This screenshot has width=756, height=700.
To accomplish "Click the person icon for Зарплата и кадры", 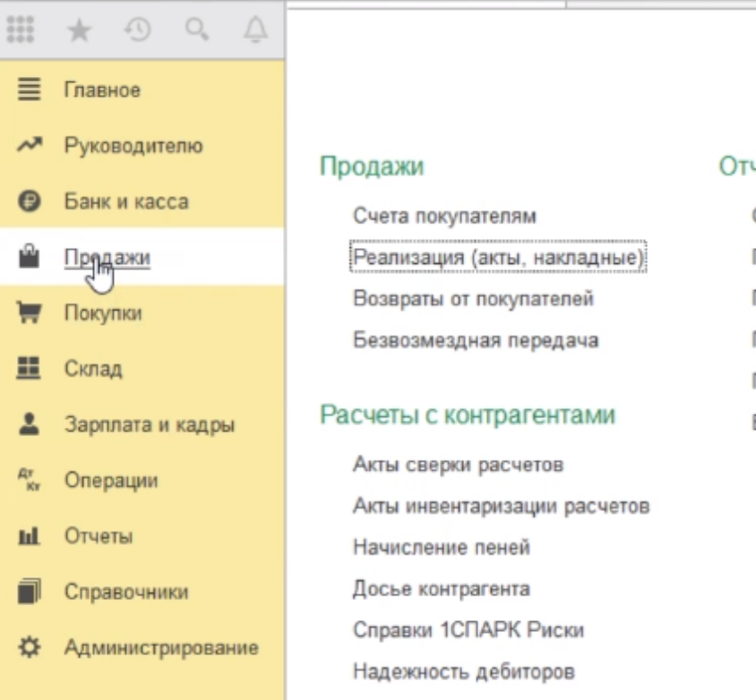I will pyautogui.click(x=30, y=424).
